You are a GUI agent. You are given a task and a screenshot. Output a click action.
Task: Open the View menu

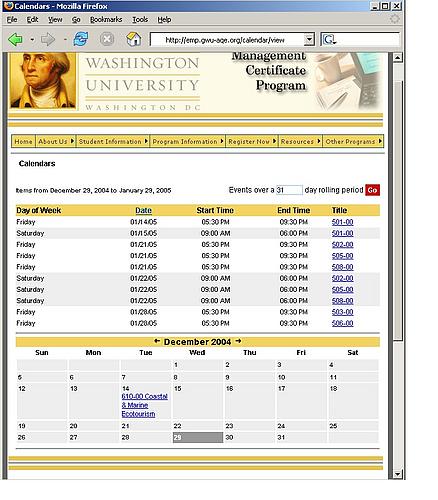pos(55,20)
